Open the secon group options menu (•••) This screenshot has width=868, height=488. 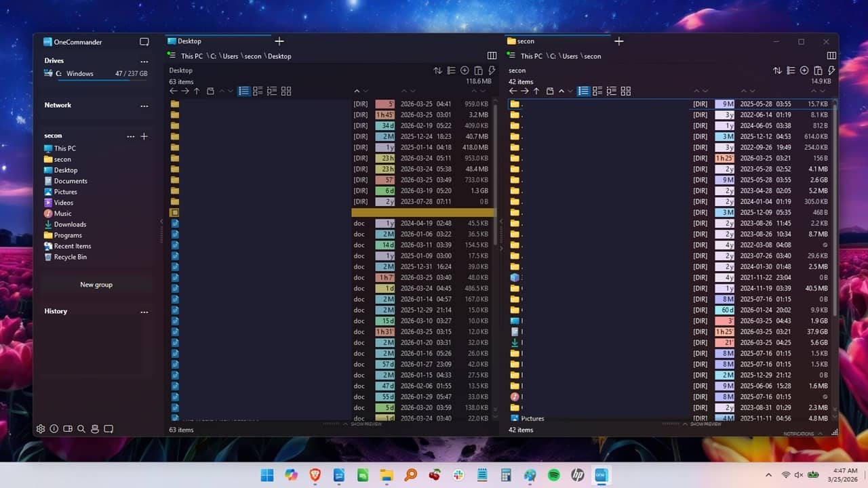130,136
